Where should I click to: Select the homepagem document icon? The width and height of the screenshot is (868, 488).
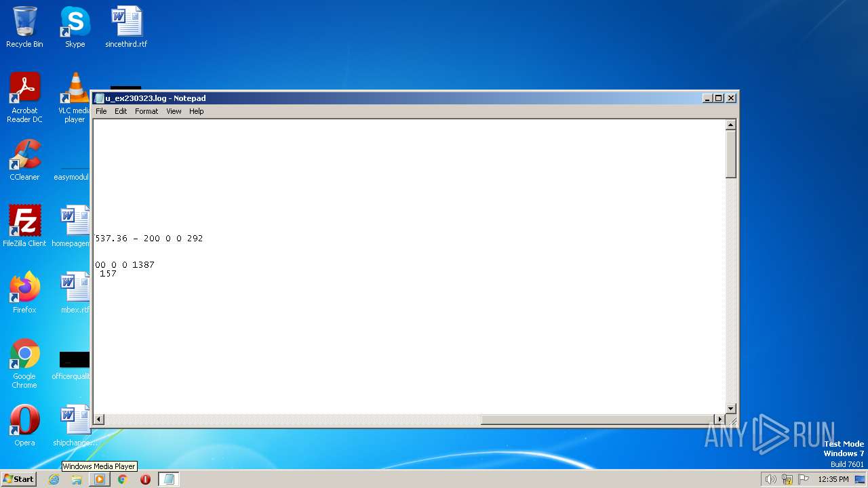click(x=71, y=226)
